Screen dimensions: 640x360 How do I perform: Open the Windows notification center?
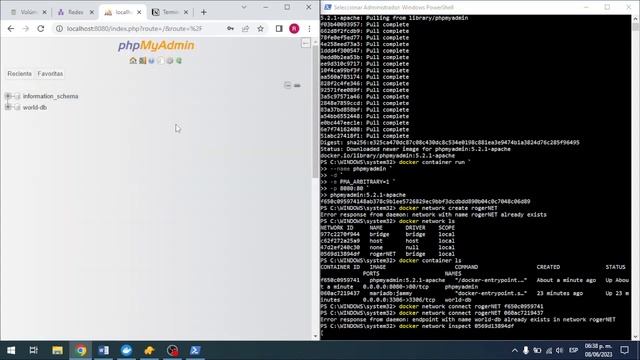point(624,350)
